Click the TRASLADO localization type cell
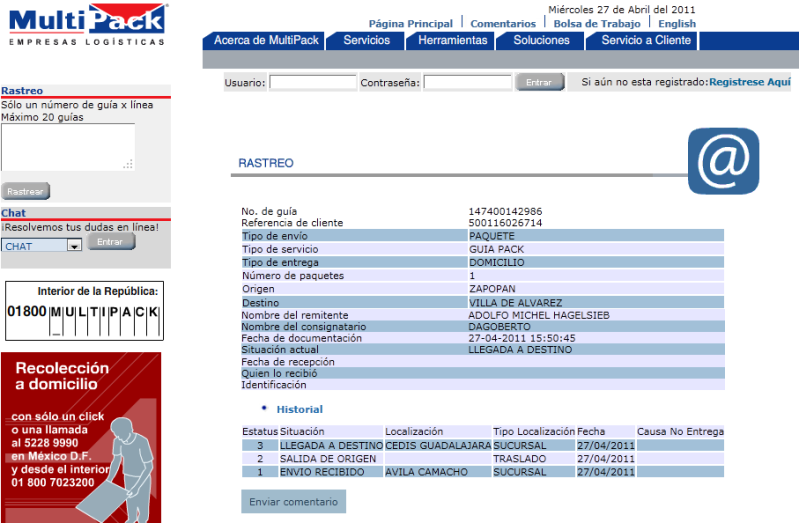This screenshot has height=523, width=799. point(534,459)
